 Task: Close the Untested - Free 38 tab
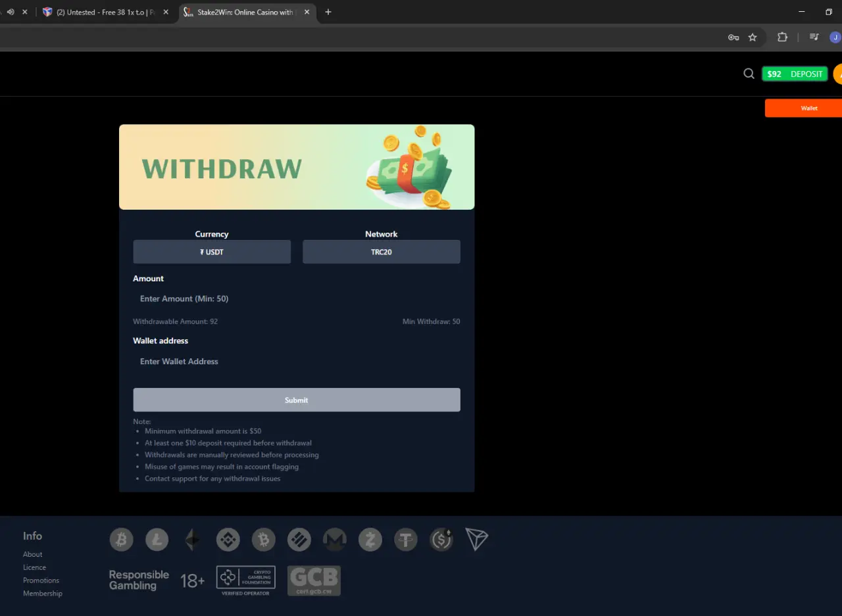tap(166, 12)
